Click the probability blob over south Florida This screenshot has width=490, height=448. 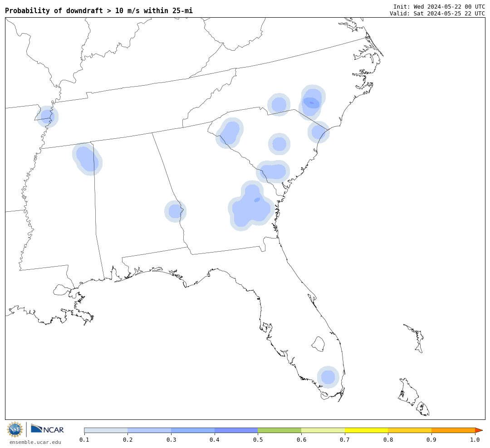pos(328,377)
